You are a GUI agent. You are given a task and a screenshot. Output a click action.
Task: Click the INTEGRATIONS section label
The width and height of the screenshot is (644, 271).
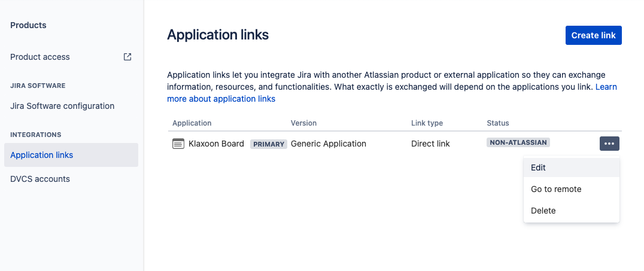[x=36, y=135]
